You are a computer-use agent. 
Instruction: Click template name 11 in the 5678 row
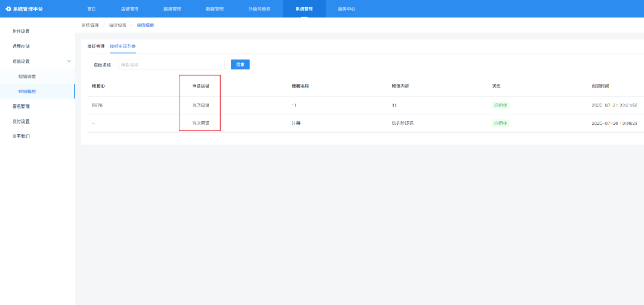point(294,106)
